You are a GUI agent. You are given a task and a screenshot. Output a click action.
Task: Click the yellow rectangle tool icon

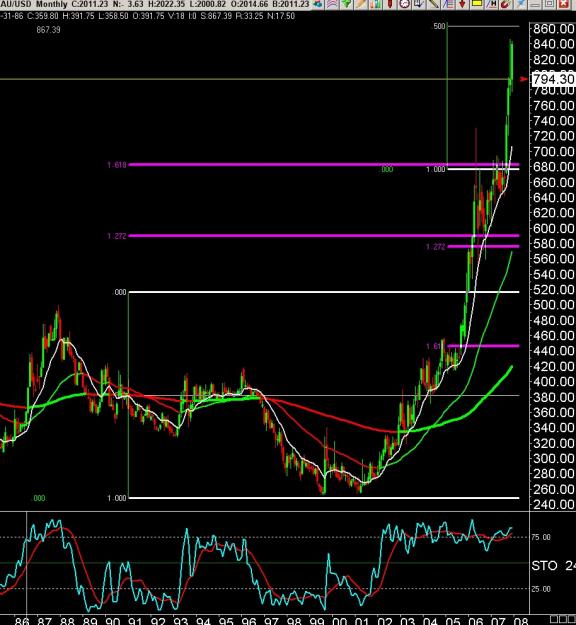477,4
